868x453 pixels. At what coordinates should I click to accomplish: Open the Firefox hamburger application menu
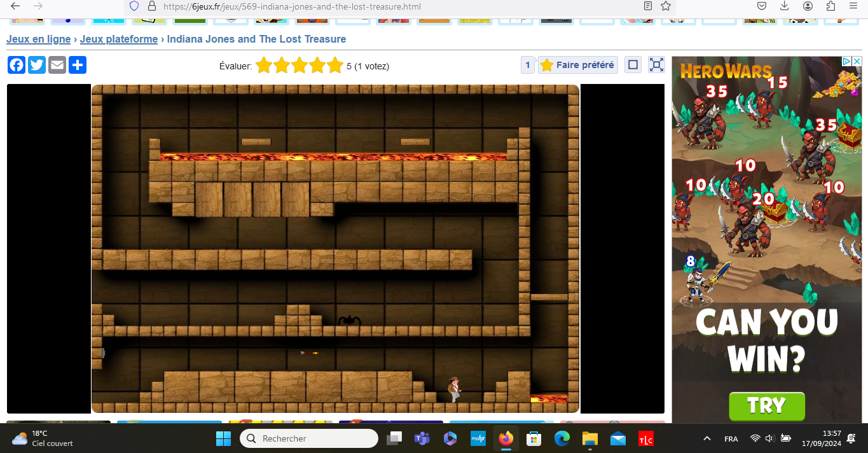853,6
